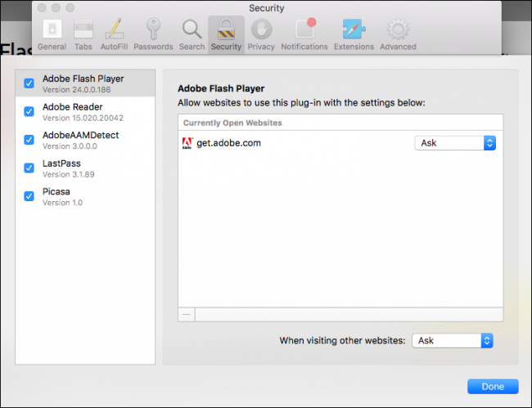Select the get.adobe.com website row
532x408 pixels.
pos(340,143)
